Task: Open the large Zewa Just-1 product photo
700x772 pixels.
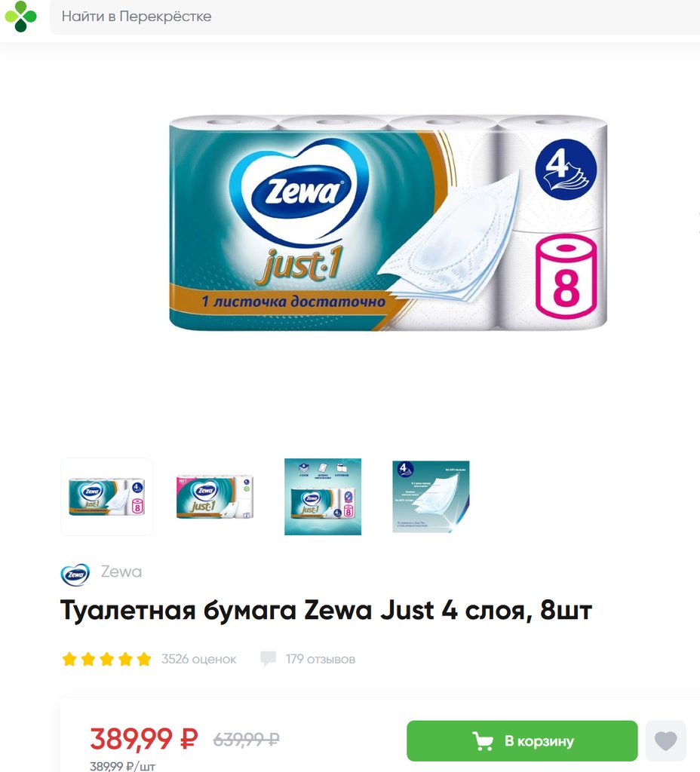Action: [x=388, y=222]
